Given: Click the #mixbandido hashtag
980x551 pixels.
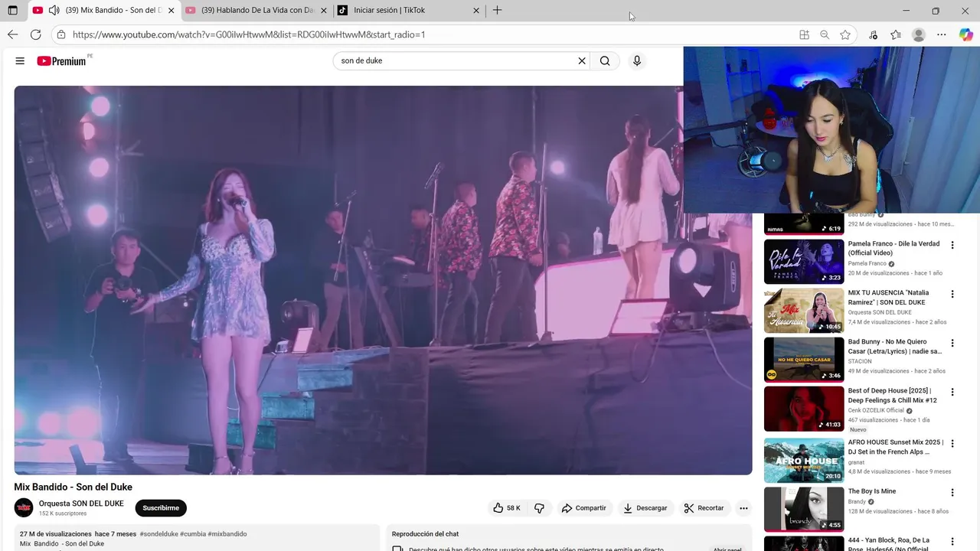Looking at the screenshot, I should [227, 534].
